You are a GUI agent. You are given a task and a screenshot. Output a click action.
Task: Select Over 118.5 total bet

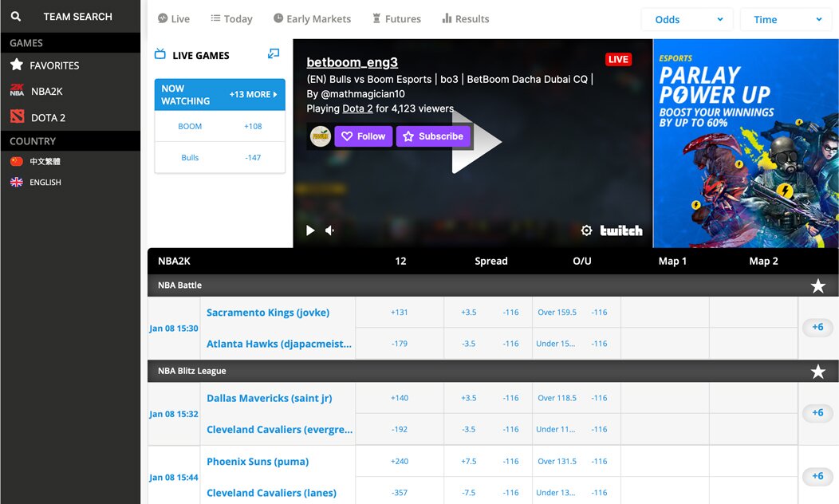577,398
